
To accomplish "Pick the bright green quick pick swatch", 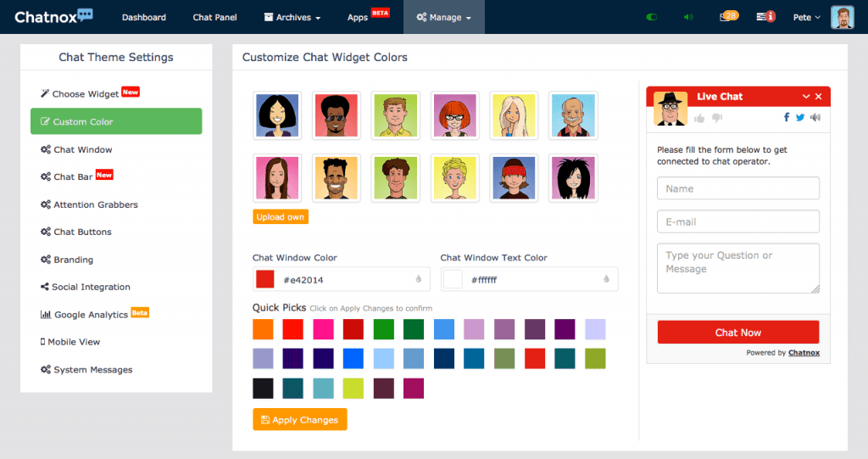I will tap(384, 329).
